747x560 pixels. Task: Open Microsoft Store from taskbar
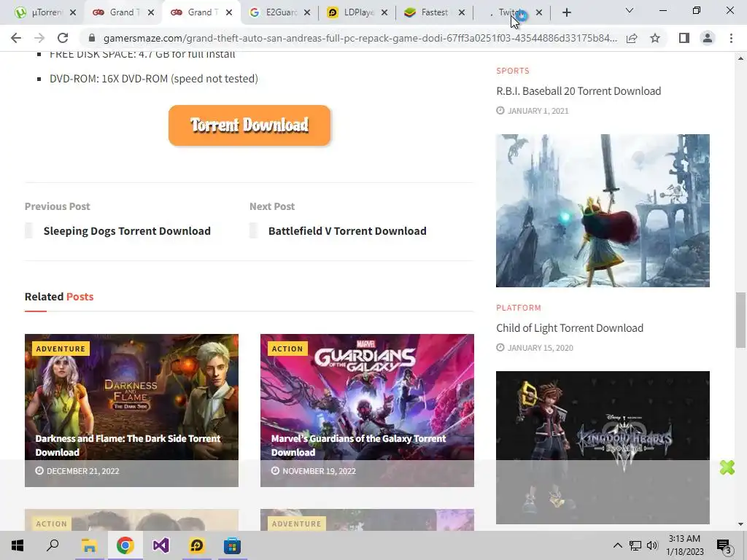point(232,545)
